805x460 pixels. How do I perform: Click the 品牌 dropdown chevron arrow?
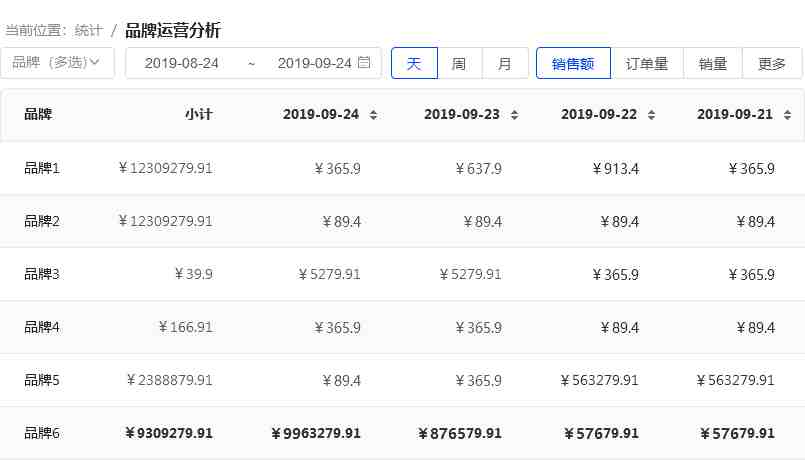(96, 63)
